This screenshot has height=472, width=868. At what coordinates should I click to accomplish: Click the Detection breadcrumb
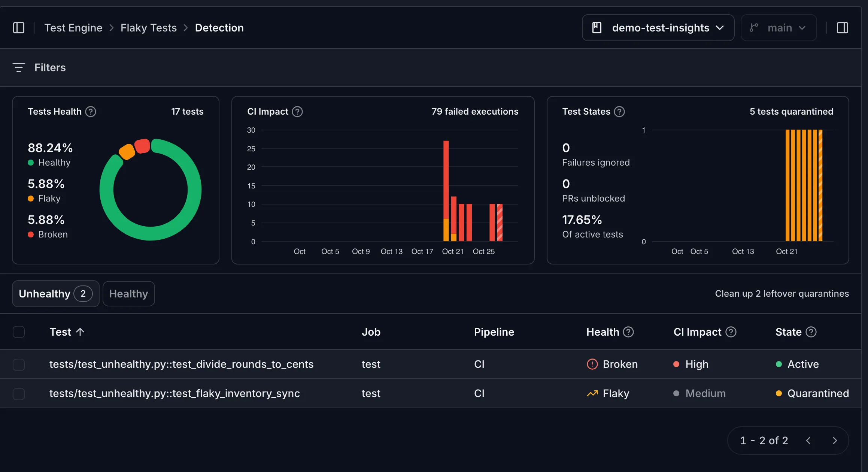(x=219, y=28)
